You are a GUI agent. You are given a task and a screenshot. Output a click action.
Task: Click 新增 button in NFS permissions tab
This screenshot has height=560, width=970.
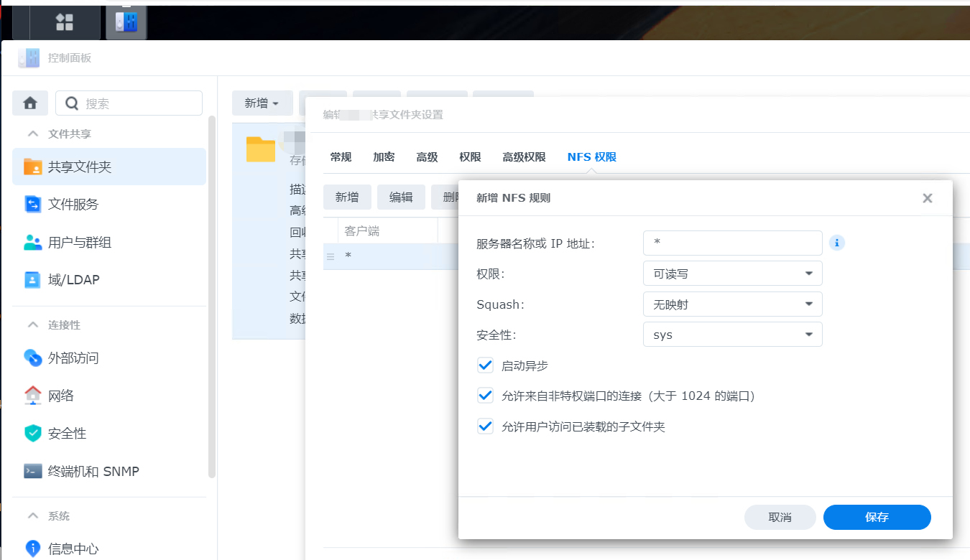tap(347, 197)
